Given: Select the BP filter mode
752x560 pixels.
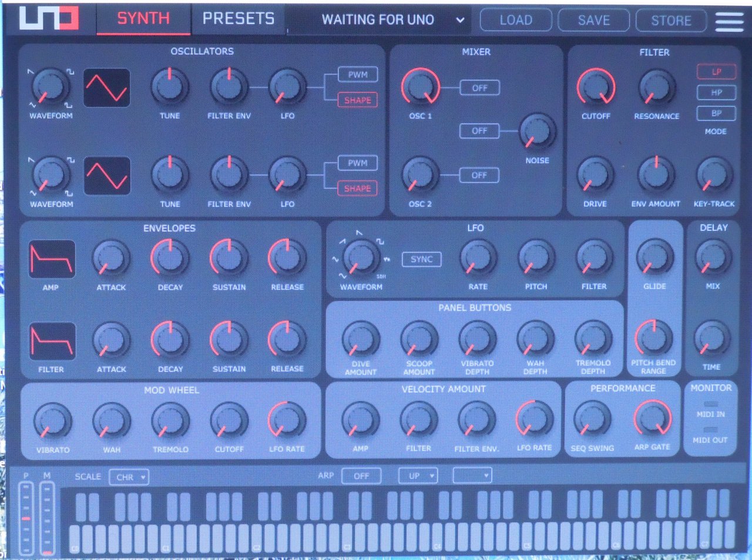Looking at the screenshot, I should click(x=716, y=113).
